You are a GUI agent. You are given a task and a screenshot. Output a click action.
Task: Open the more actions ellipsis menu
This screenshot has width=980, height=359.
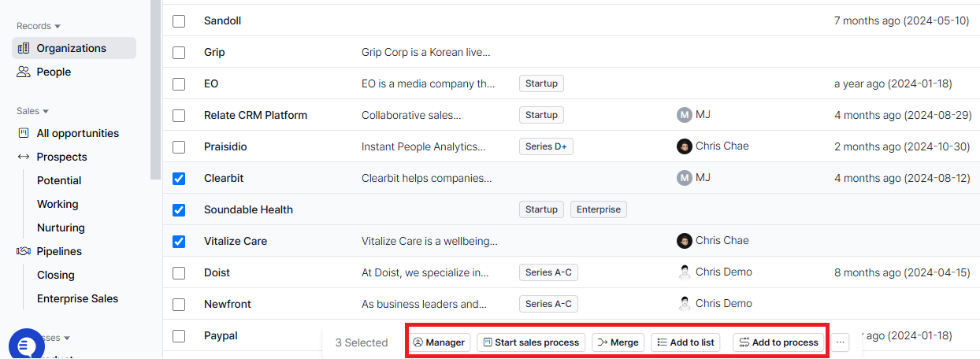click(841, 342)
